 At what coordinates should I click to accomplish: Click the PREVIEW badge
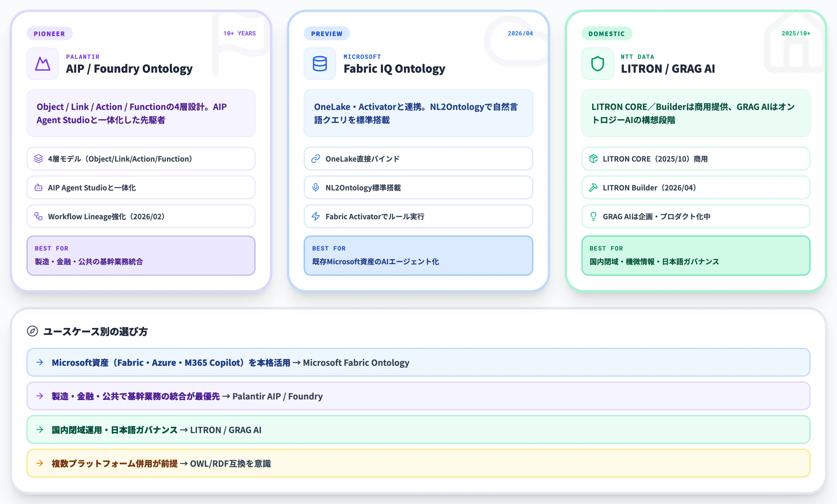coord(327,34)
